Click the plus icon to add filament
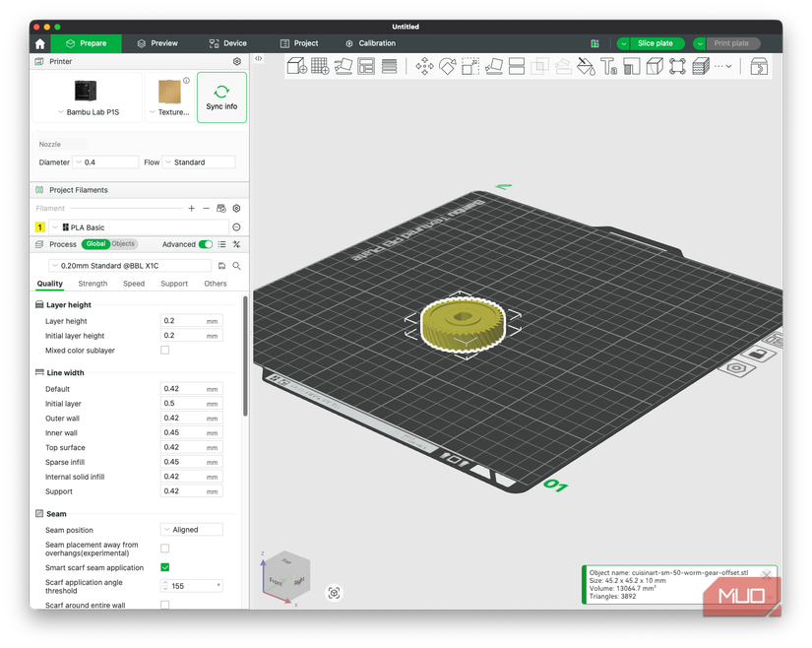The height and width of the screenshot is (648, 812). coord(192,208)
